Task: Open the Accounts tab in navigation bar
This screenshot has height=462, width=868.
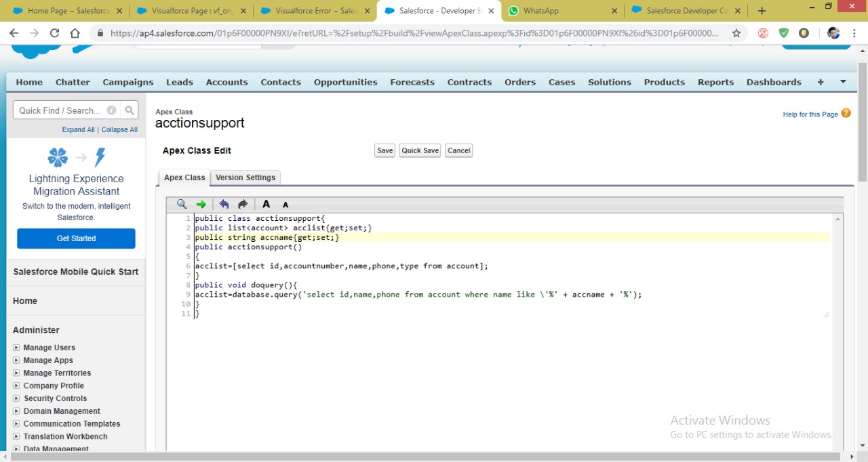Action: click(226, 82)
